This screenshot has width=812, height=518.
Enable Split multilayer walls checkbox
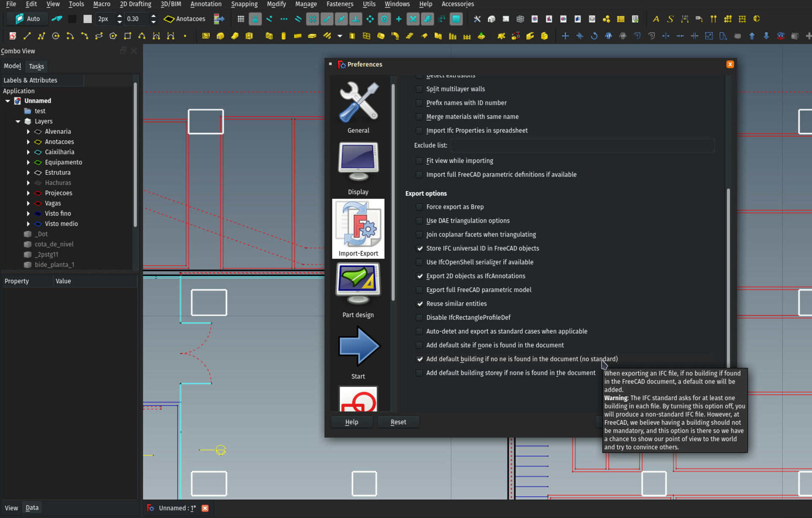[419, 89]
